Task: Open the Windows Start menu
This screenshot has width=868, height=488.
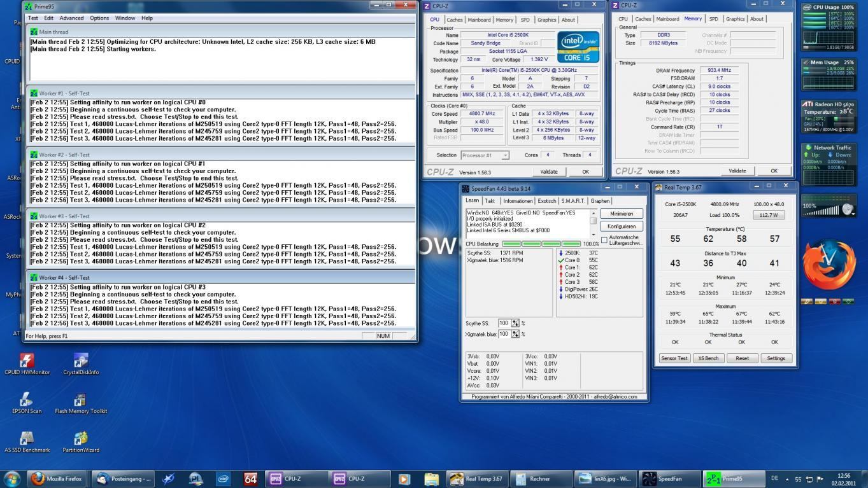Action: (12, 478)
